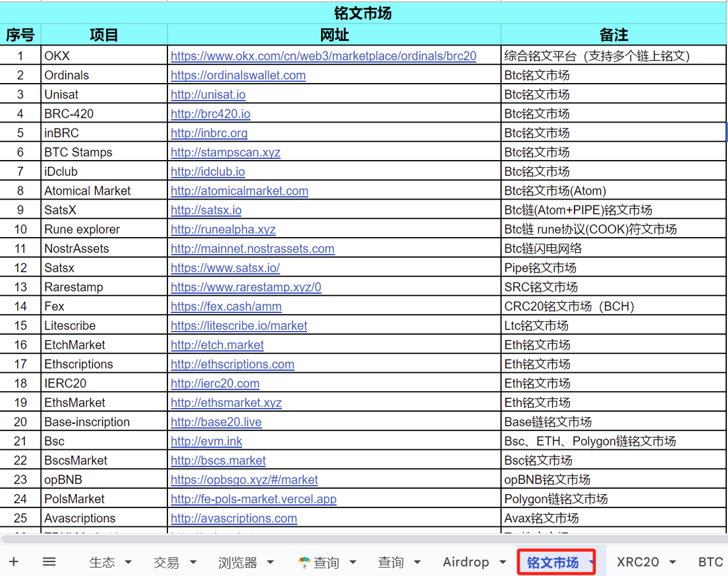Open the runealpha.xyz link

click(x=223, y=229)
